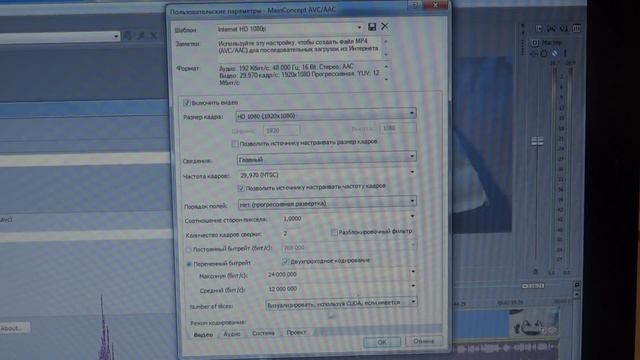This screenshot has width=640, height=360.
Task: Close the MainConcept AVC/AAC dialog
Action: (435, 5)
